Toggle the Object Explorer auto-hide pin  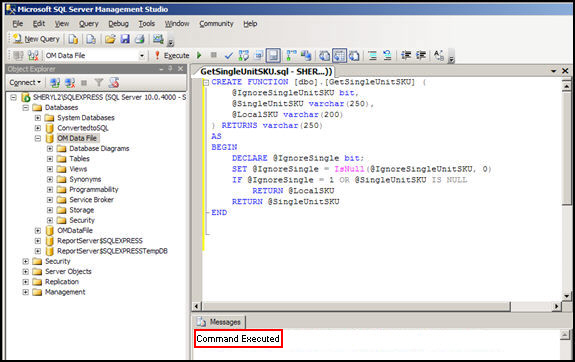pyautogui.click(x=170, y=69)
